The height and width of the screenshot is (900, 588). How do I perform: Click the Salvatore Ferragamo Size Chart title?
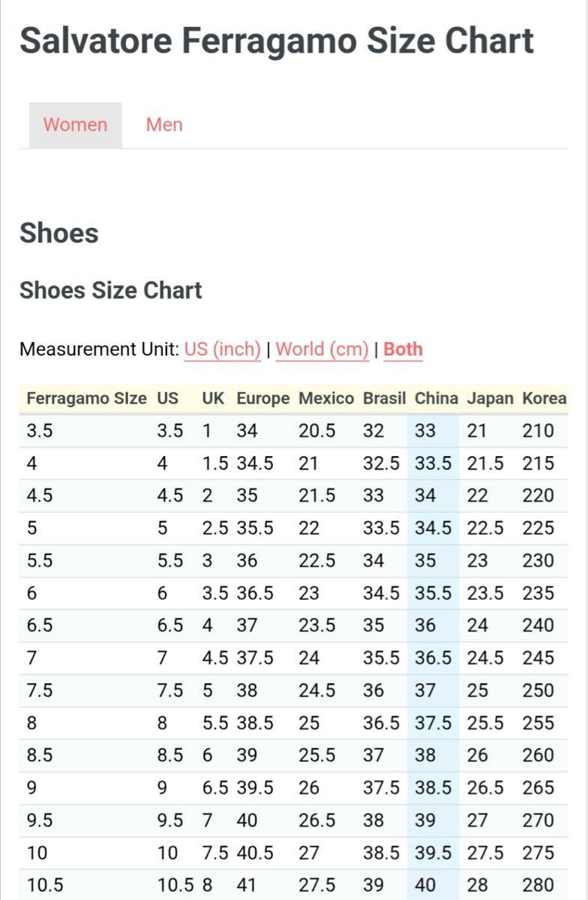[x=277, y=40]
